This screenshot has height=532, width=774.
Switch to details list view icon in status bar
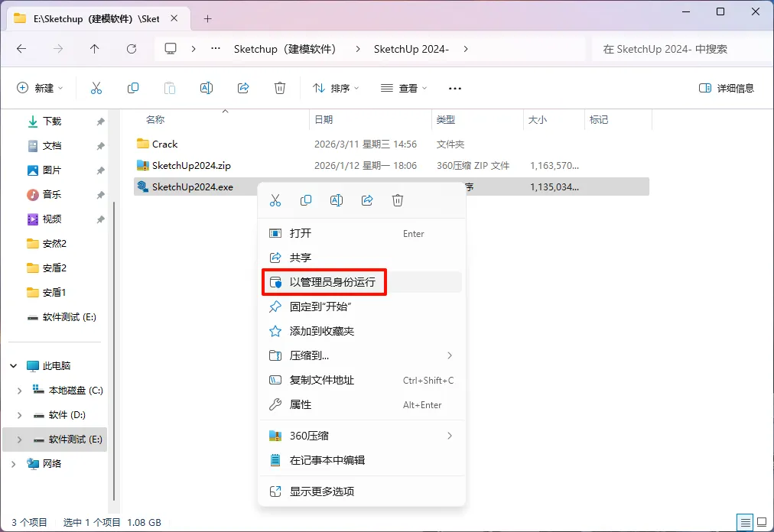pyautogui.click(x=746, y=522)
